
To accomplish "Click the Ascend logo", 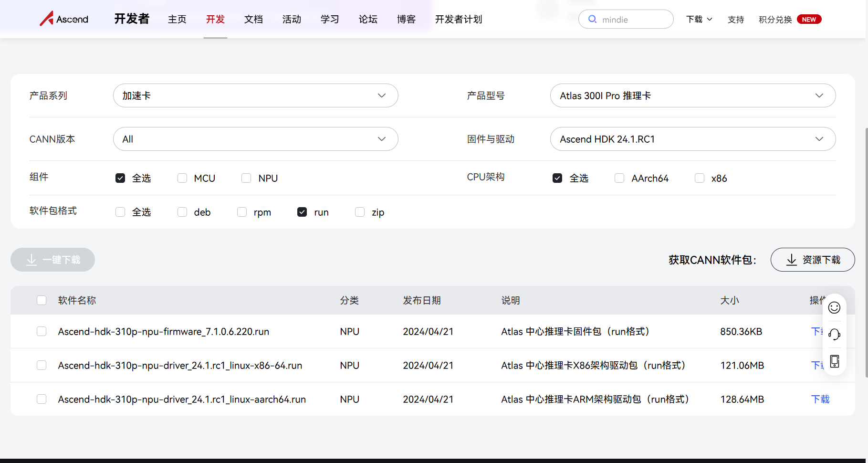I will (63, 19).
